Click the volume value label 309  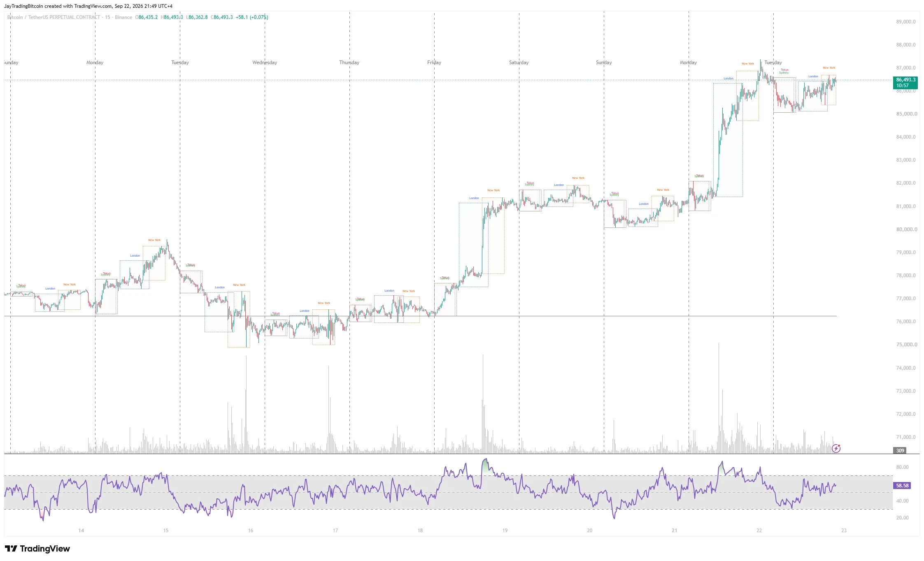[900, 451]
